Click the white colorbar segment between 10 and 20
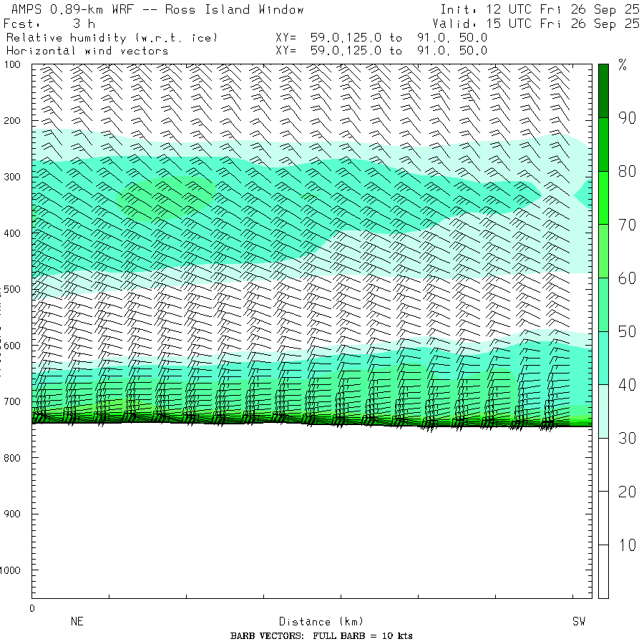This screenshot has height=644, width=644. [603, 518]
